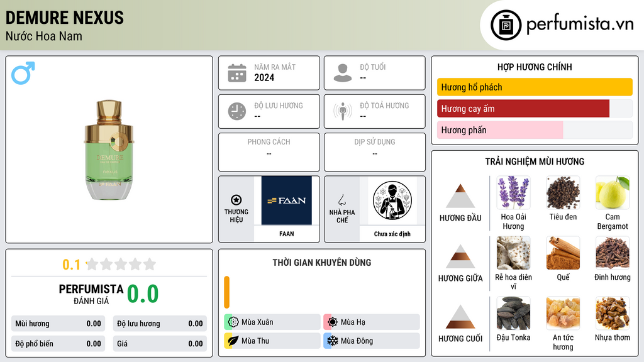Click the nose icon above Nhà pha chế
The width and height of the screenshot is (644, 362).
341,200
